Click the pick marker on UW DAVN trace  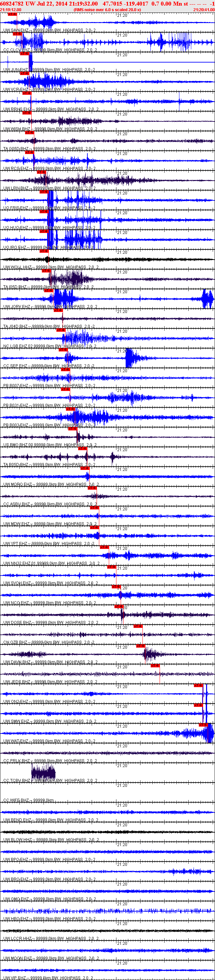(141, 646)
